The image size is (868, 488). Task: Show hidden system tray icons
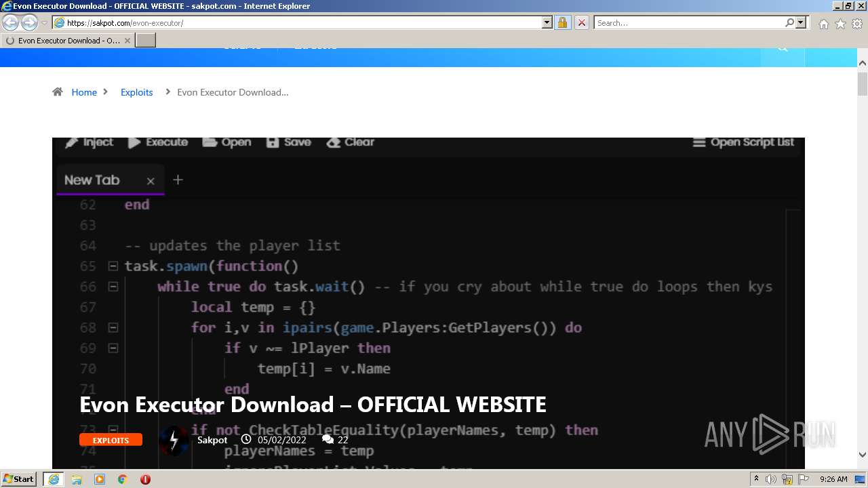click(756, 479)
